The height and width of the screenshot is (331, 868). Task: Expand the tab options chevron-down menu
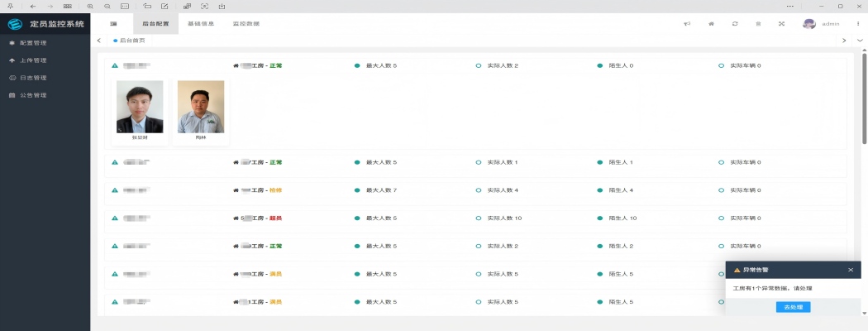pyautogui.click(x=857, y=40)
